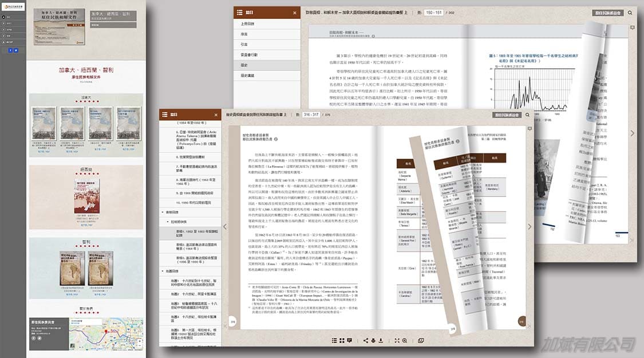Open contents entry 8 about 1953 年至 1966 年
Image resolution: width=644 pixels, height=358 pixels.
[190, 181]
